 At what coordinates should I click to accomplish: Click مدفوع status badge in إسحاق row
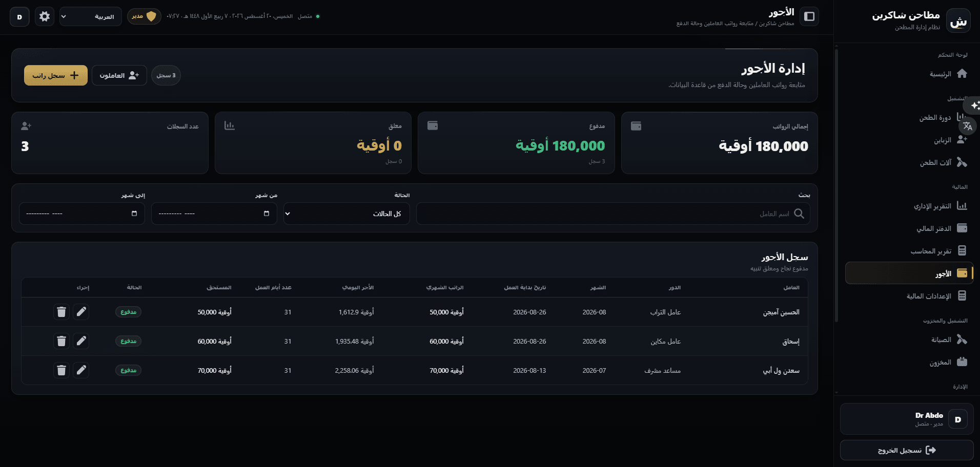[128, 341]
